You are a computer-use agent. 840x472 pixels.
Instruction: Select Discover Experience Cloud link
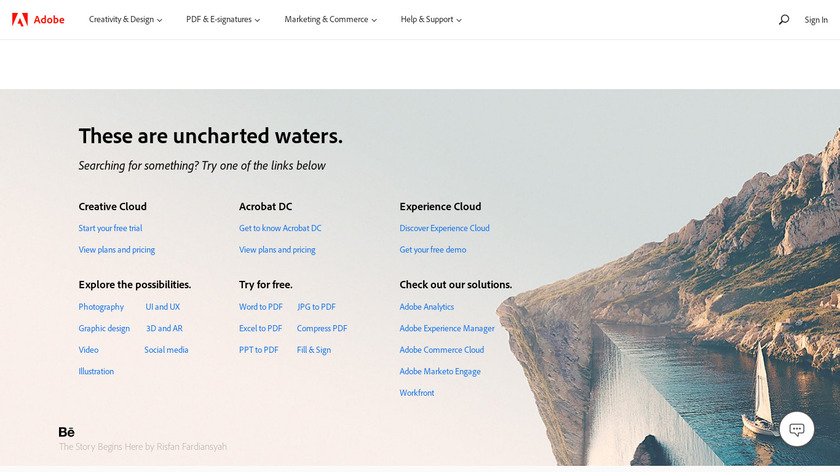[445, 228]
